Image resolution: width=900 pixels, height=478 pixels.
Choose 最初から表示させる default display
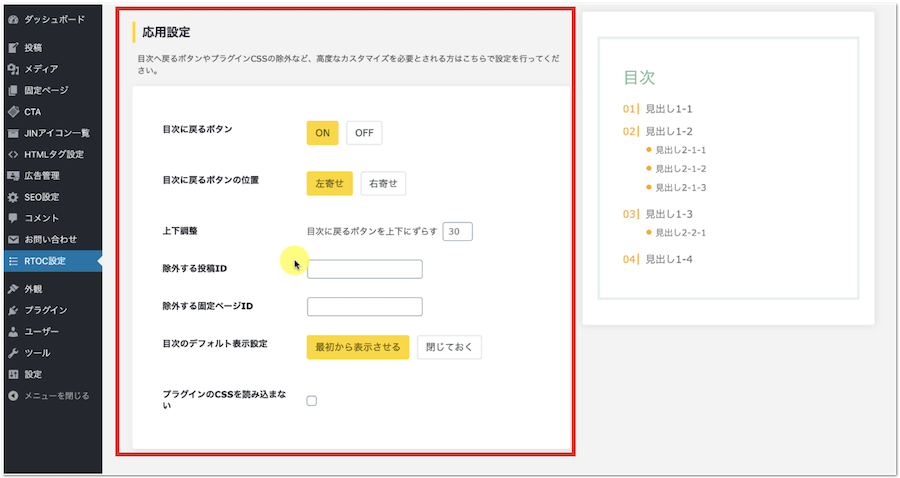coord(357,347)
